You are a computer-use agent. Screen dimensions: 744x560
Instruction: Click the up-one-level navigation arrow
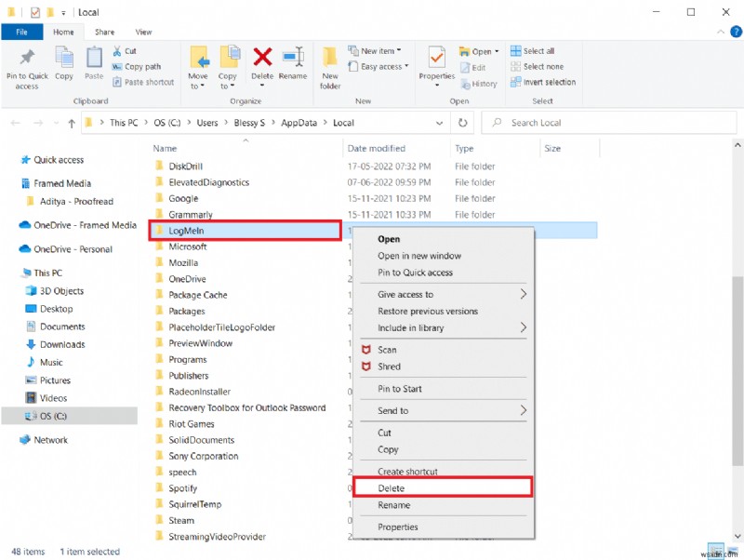point(72,122)
